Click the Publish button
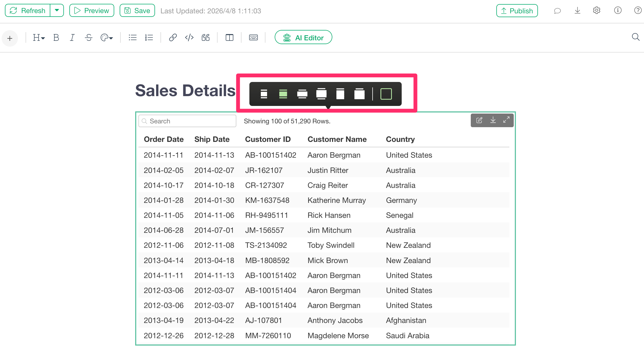This screenshot has width=644, height=360. [517, 11]
